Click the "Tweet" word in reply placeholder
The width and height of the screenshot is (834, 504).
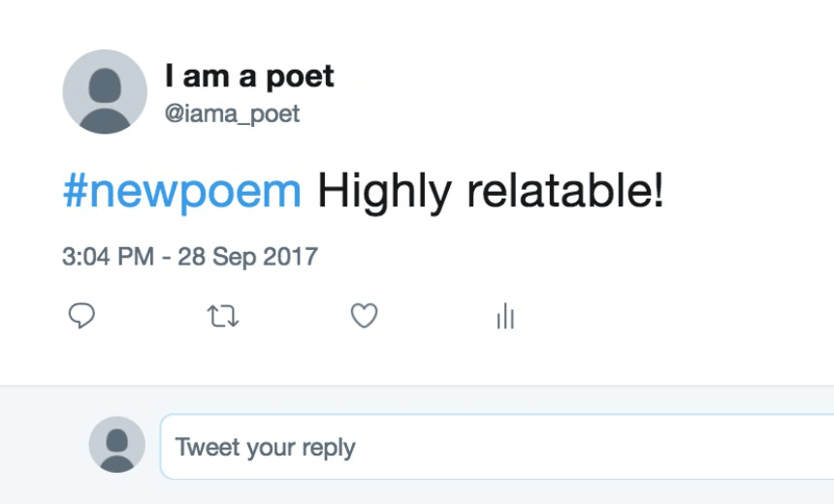click(x=207, y=448)
